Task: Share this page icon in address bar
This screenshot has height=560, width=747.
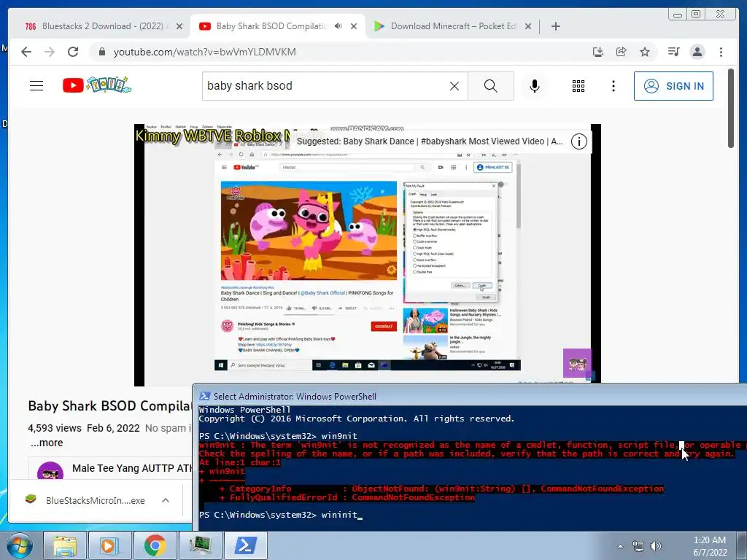Action: tap(622, 52)
